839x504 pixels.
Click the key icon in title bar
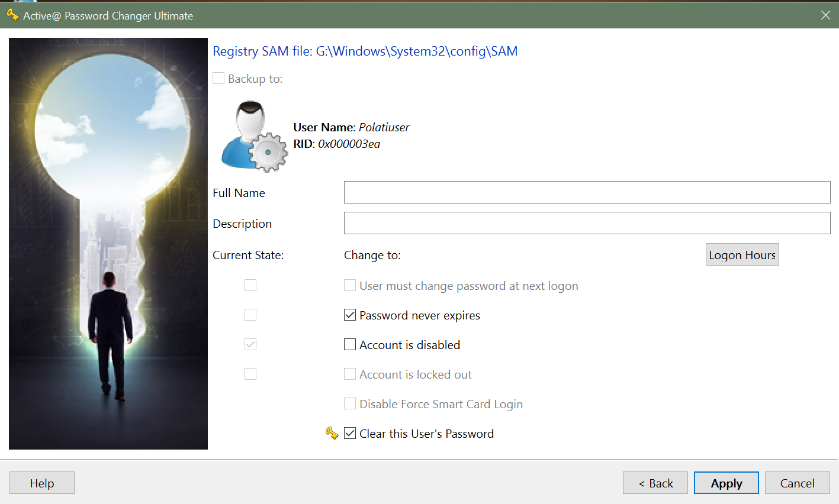pos(12,15)
